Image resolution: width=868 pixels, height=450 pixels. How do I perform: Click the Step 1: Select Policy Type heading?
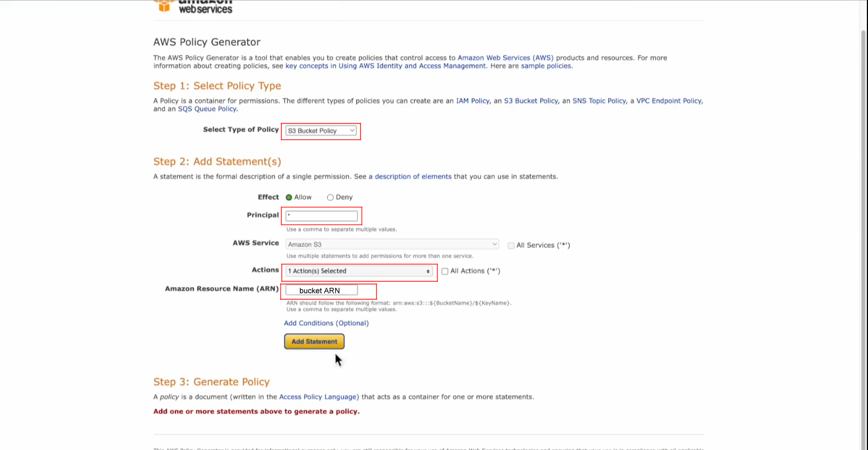click(217, 86)
